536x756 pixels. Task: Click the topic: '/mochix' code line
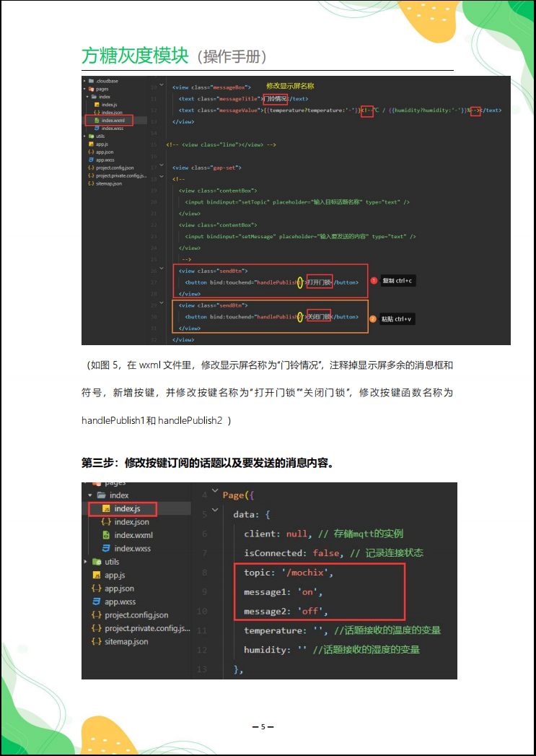pyautogui.click(x=289, y=573)
